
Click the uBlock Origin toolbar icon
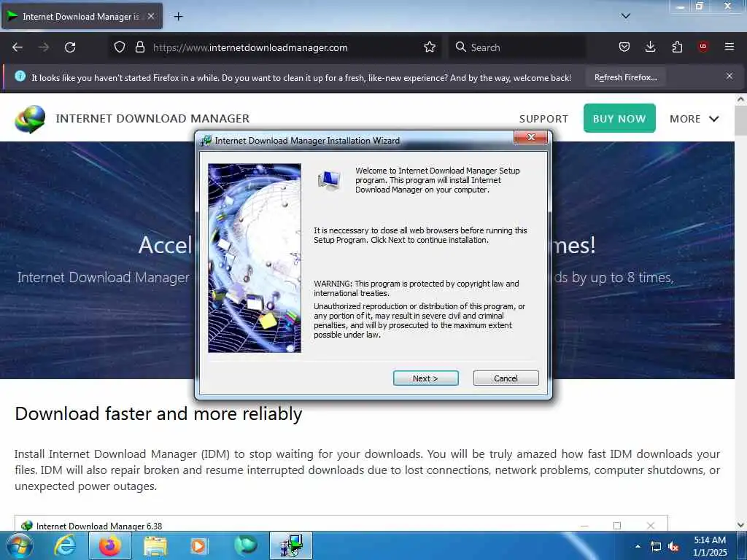[x=703, y=47]
